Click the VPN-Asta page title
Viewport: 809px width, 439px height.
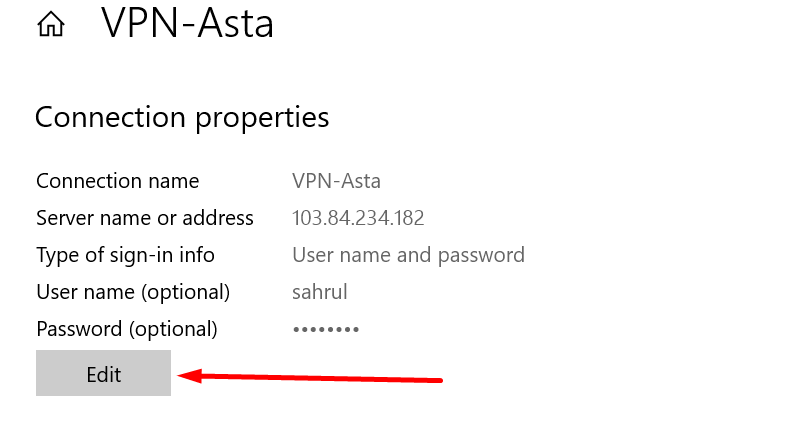click(187, 24)
